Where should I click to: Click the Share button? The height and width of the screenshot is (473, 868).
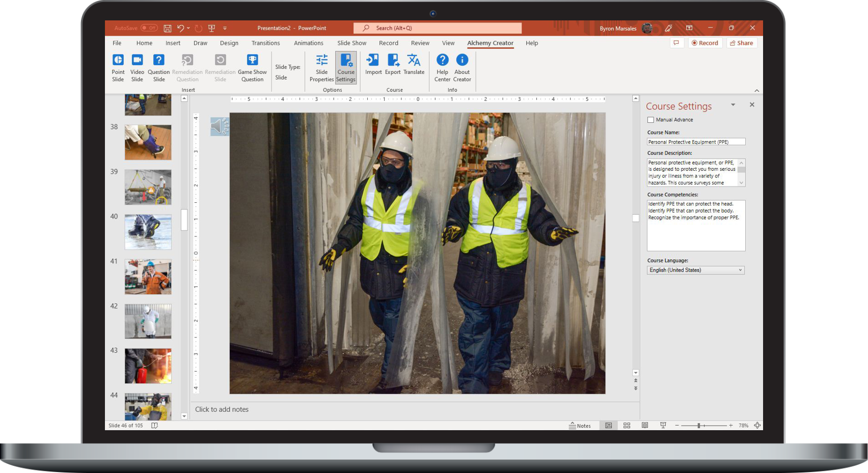point(741,43)
